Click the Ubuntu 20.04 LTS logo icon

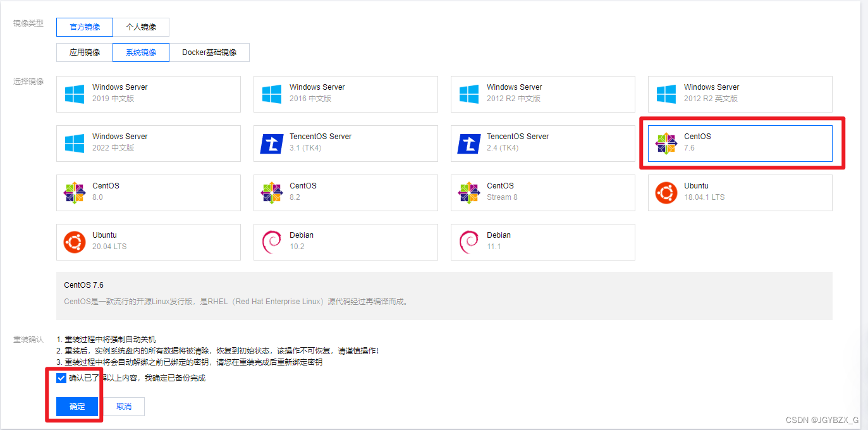pos(74,242)
